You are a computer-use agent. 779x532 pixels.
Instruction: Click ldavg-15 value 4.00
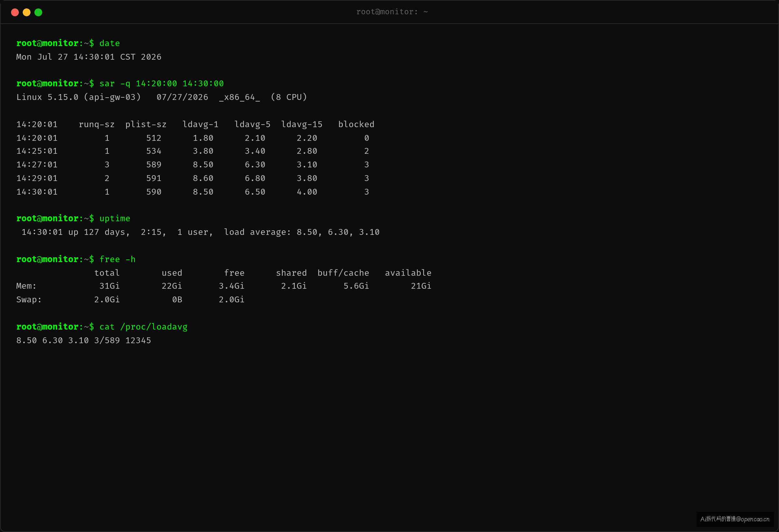307,192
